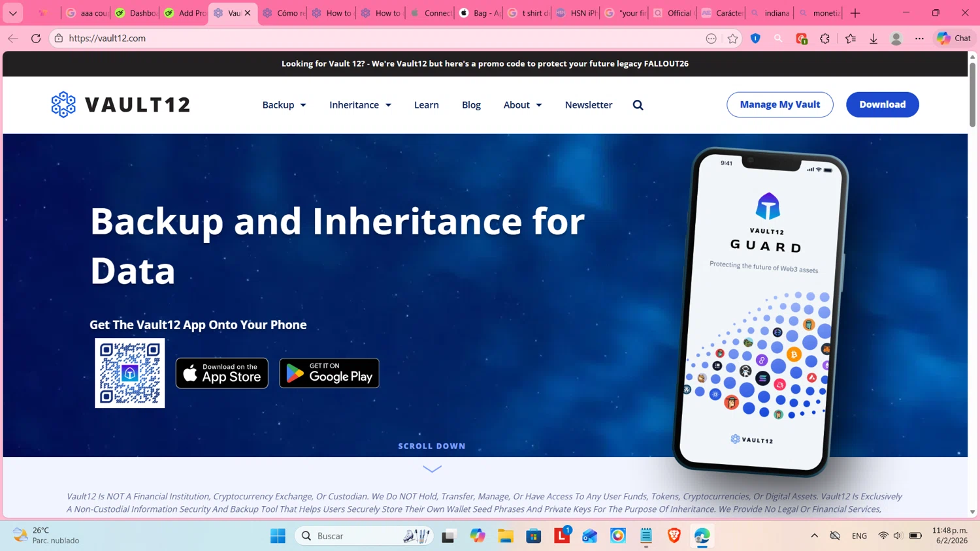Open the Extensions puzzle icon
The height and width of the screenshot is (551, 980).
coord(825,39)
